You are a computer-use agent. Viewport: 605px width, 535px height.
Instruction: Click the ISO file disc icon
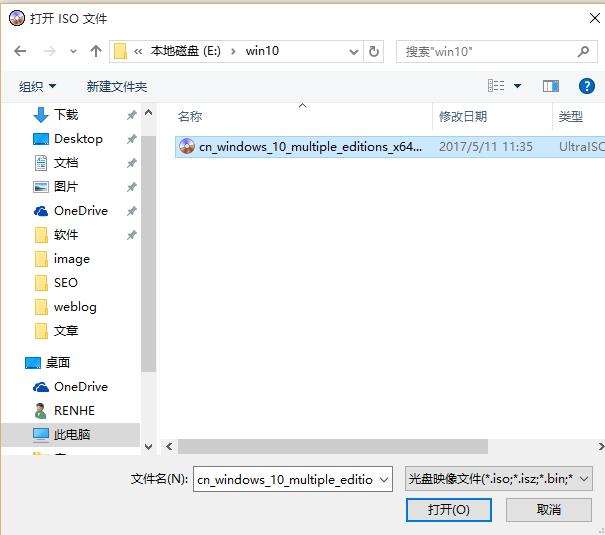[x=187, y=147]
